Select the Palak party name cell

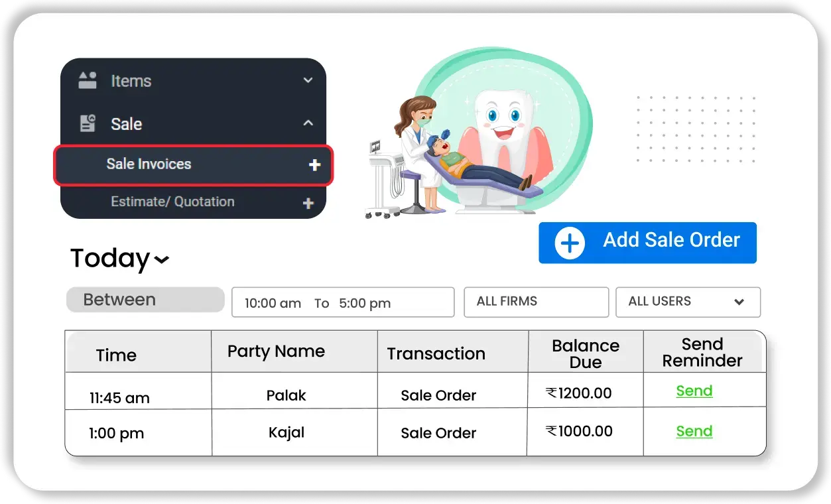pyautogui.click(x=287, y=395)
